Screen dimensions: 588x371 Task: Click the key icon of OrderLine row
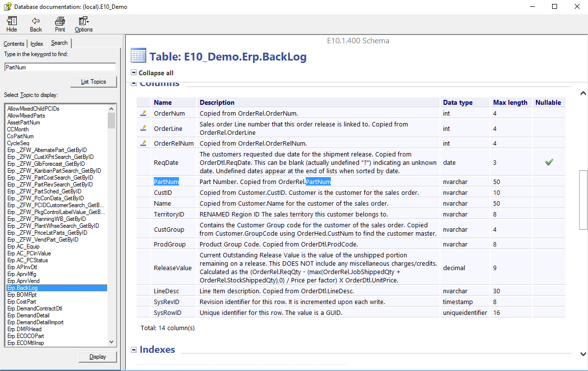143,128
